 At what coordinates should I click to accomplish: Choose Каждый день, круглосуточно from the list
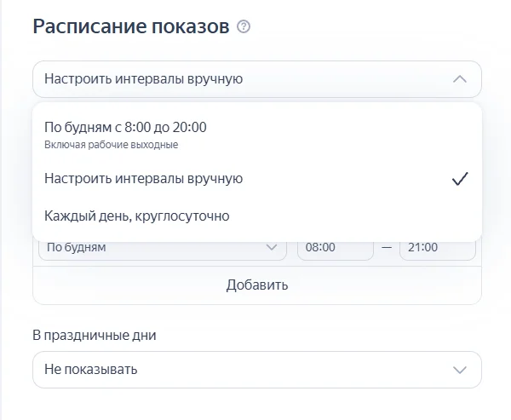click(x=137, y=216)
